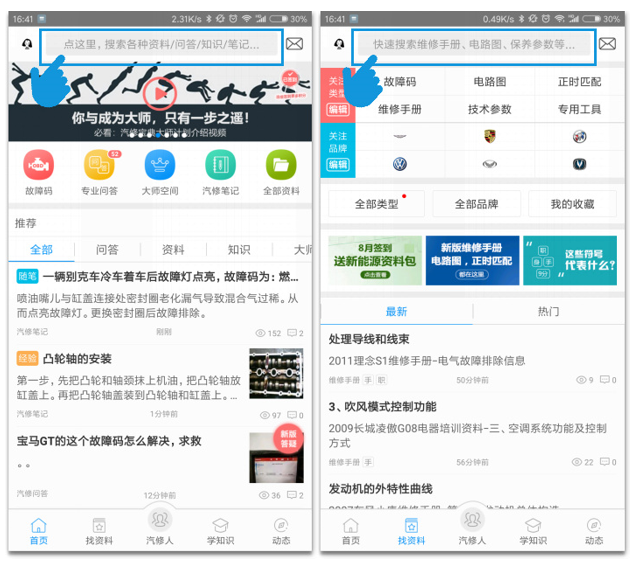Viewport: 633px width, 564px height.
Task: Switch to the 知识 tab under 推荐
Action: click(x=239, y=250)
